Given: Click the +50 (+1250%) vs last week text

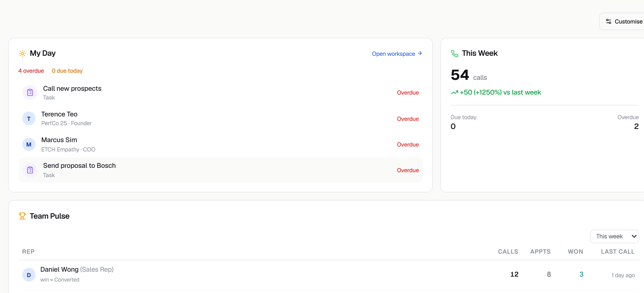Looking at the screenshot, I should click(500, 92).
